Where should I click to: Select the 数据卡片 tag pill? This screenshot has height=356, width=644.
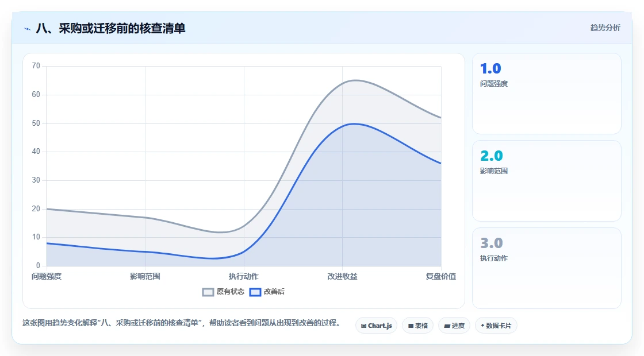coord(496,326)
